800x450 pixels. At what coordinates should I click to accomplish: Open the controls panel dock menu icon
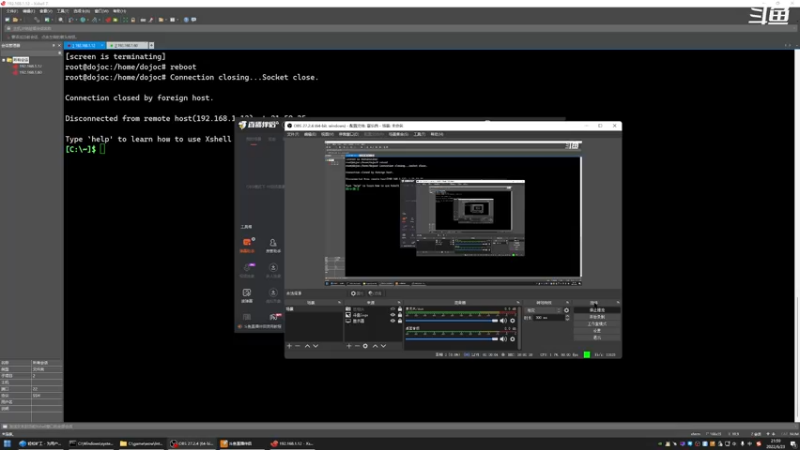pyautogui.click(x=618, y=303)
